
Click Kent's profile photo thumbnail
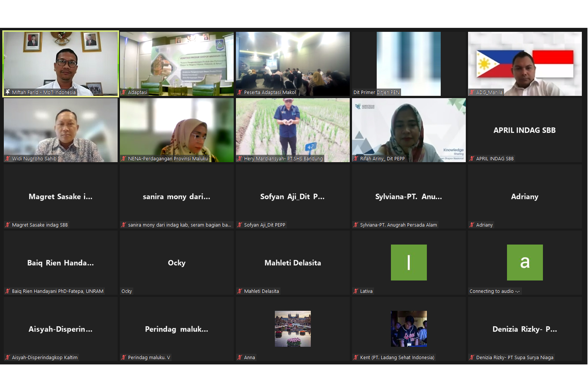coord(409,329)
